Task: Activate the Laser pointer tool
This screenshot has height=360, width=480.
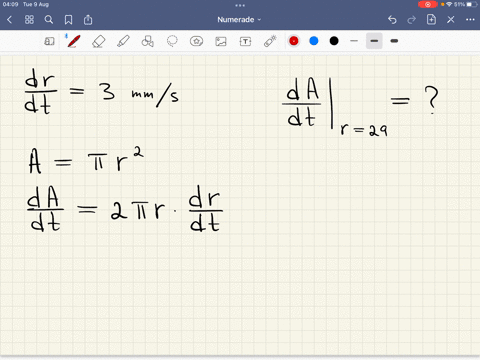Action: pos(270,41)
